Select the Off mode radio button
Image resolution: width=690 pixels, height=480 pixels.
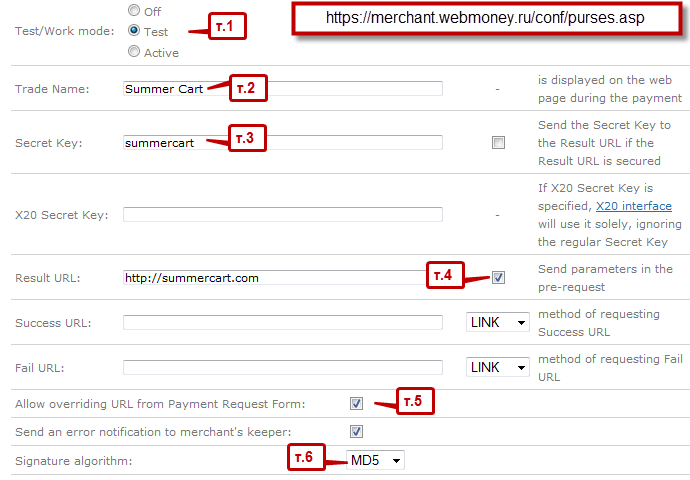click(x=134, y=11)
